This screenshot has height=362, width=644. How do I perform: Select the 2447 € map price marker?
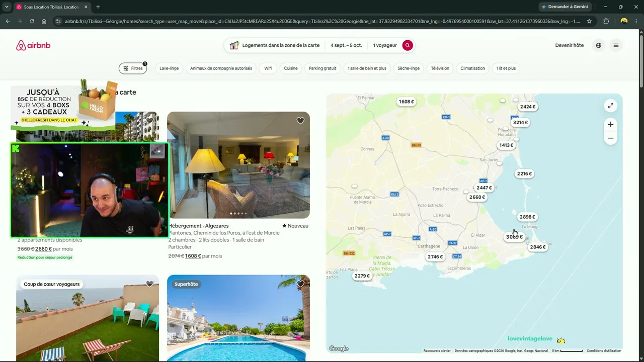(484, 188)
